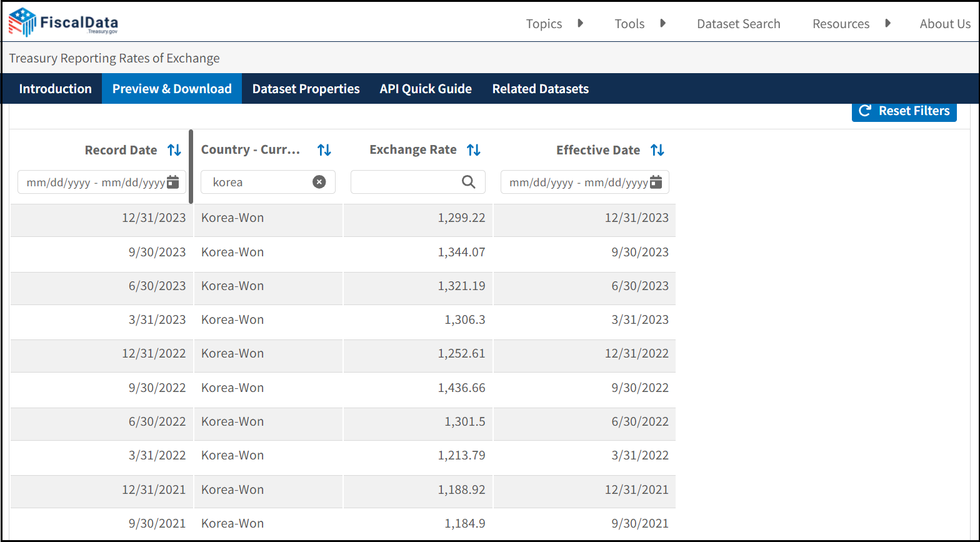Click the Exchange Rate filter field
Screen dimensions: 980x542
[x=406, y=182]
